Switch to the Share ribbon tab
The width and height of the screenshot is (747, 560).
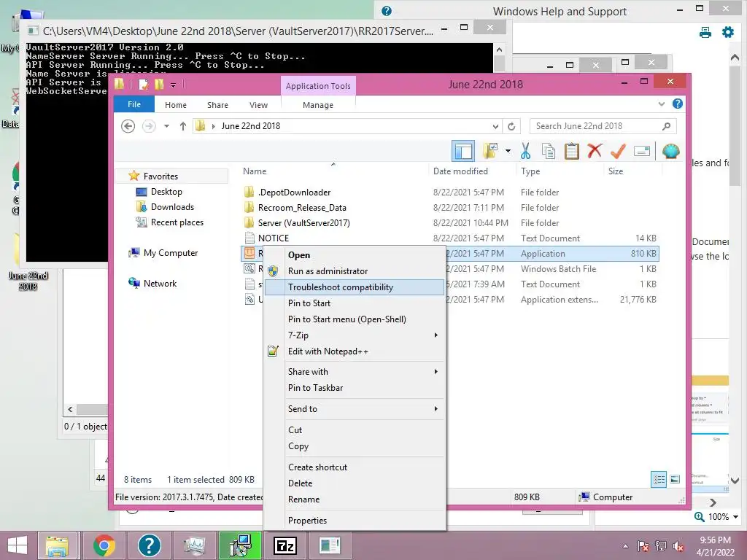pos(217,105)
